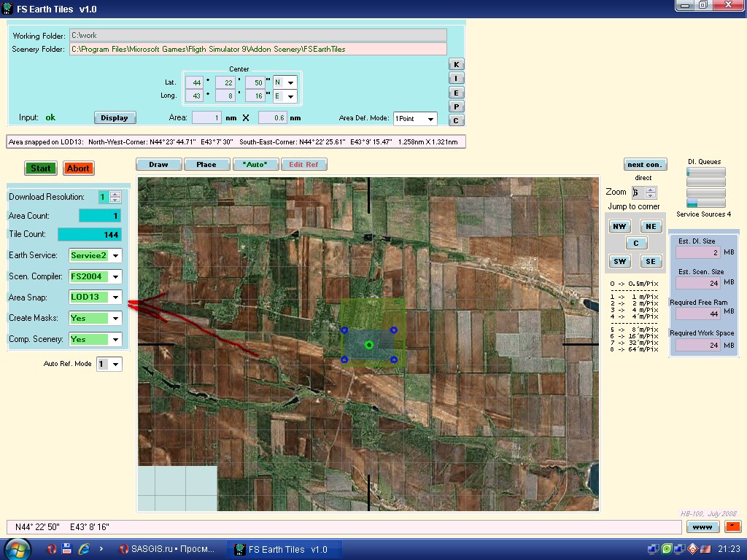
Task: Click the orange button beside www
Action: coord(732,526)
